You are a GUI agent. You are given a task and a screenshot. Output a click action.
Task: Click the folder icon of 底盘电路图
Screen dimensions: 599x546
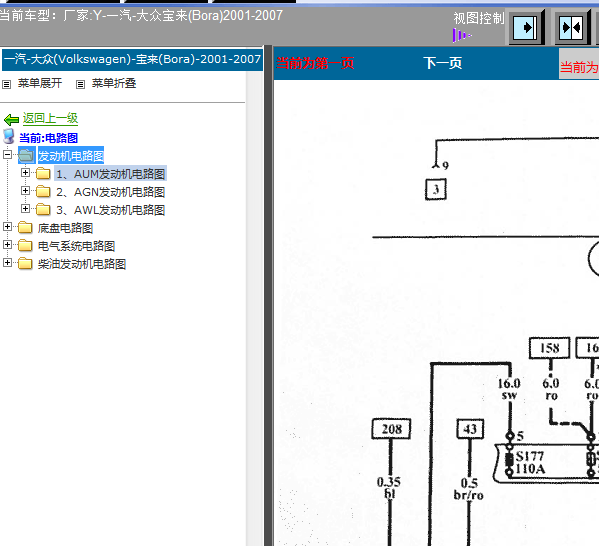25,227
